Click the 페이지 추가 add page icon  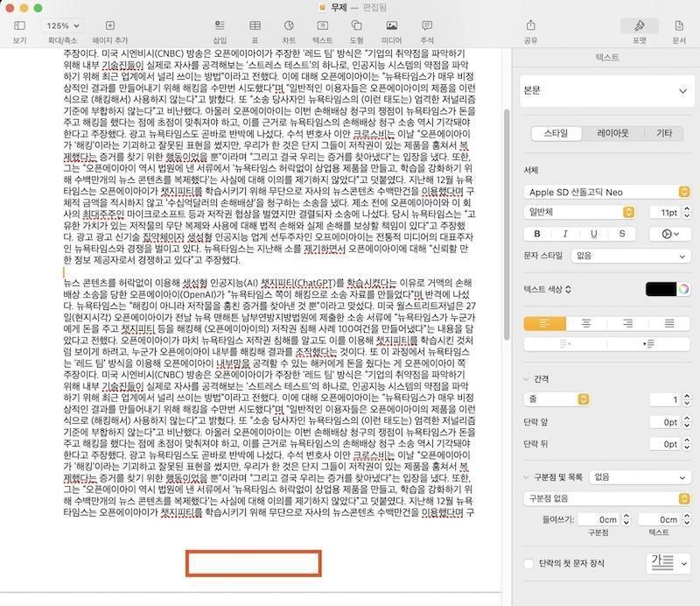[x=110, y=25]
